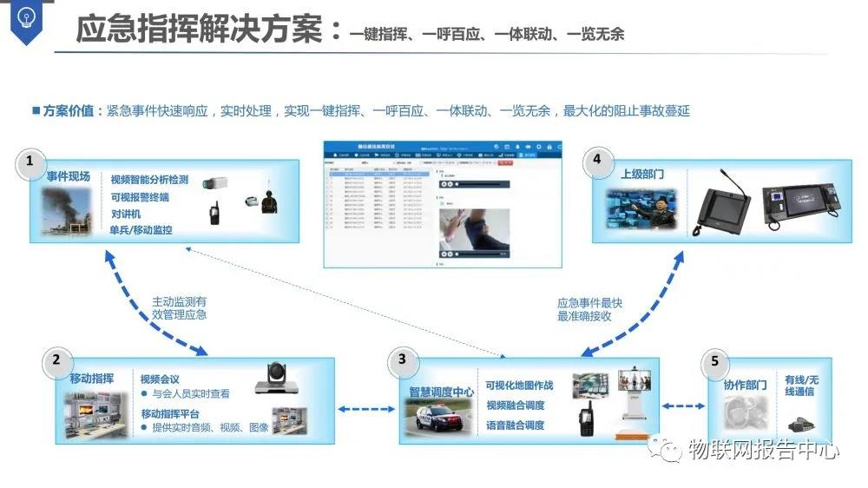Click the number 1 badge on 事件现场
Image resolution: width=868 pixels, height=488 pixels.
pos(30,161)
